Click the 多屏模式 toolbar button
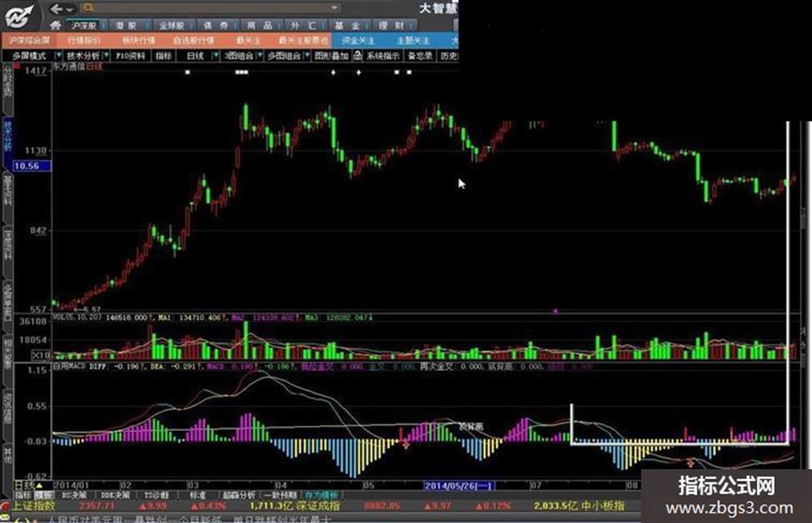Viewport: 812px width, 523px height. point(29,56)
